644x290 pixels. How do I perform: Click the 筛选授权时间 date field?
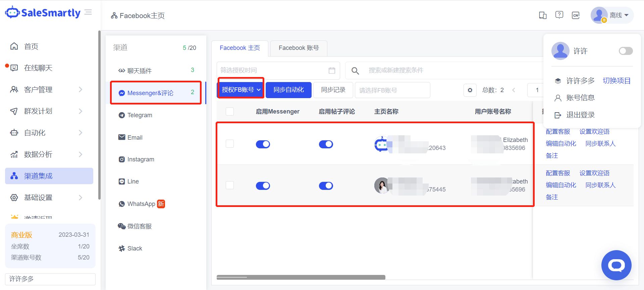278,70
